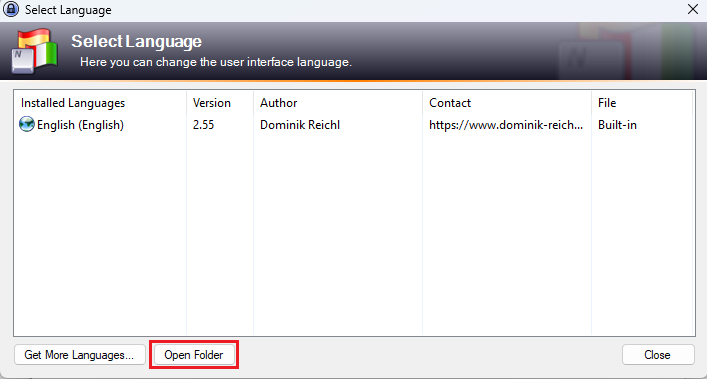Open Get More Languages... button
The height and width of the screenshot is (379, 707).
(x=79, y=355)
